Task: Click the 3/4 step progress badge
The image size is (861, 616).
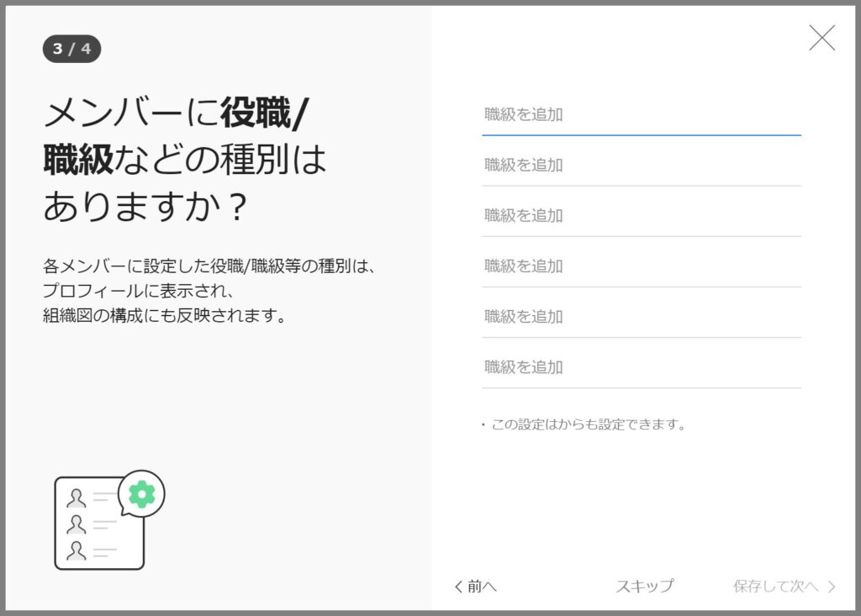Action: 72,49
